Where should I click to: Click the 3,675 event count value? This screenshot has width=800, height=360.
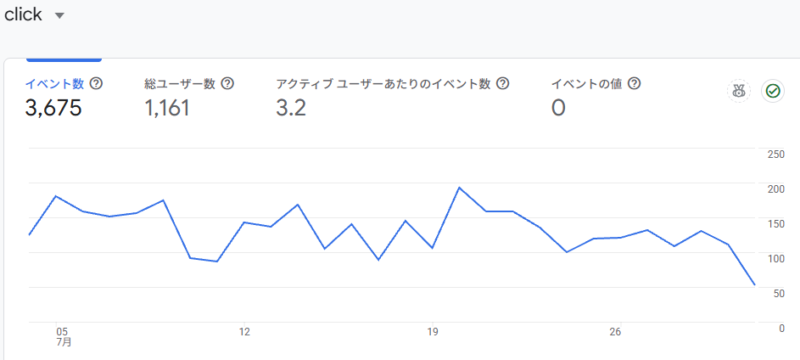[54, 108]
